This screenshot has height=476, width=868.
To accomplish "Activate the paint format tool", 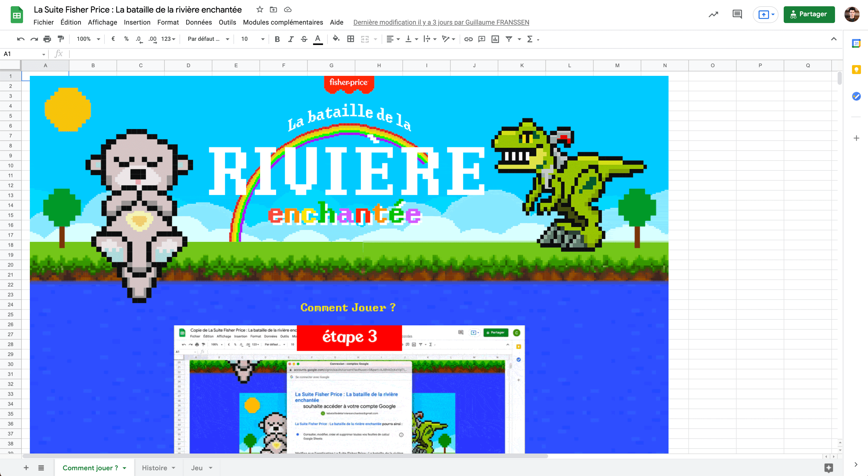I will click(61, 39).
